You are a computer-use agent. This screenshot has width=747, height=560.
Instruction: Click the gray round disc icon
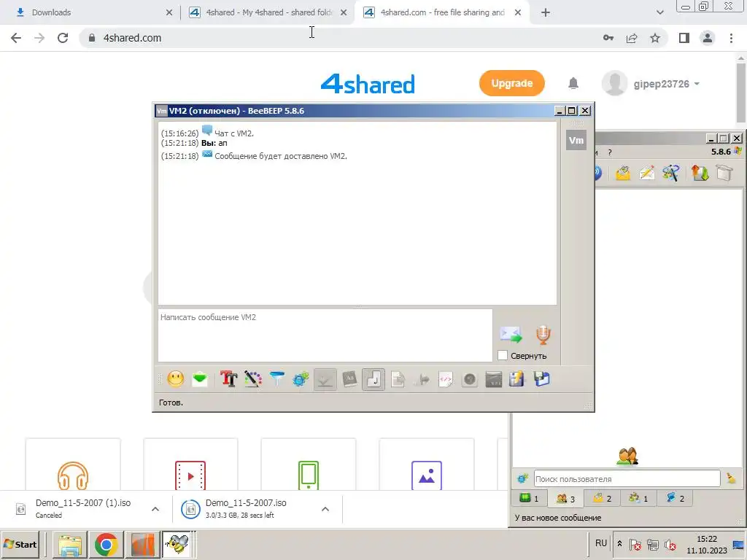(x=470, y=379)
